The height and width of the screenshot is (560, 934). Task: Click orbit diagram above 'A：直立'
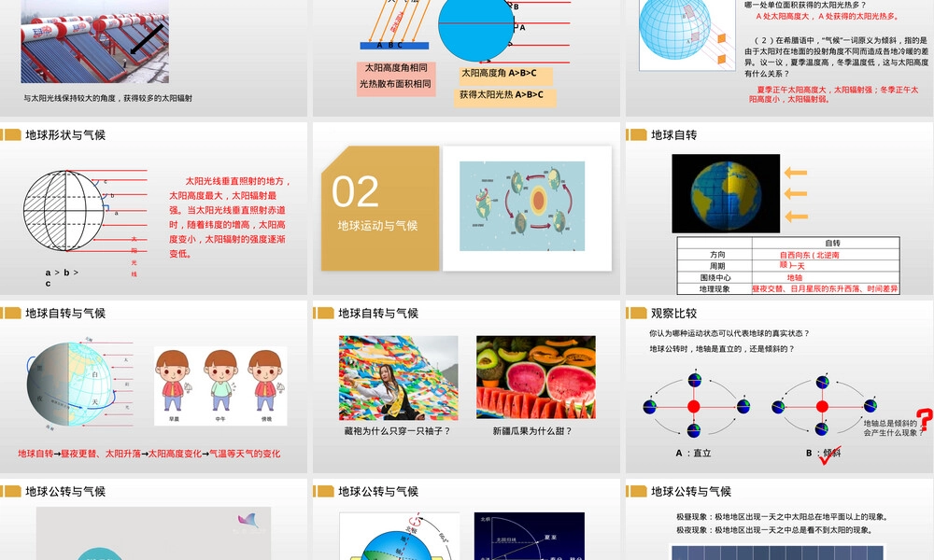tap(696, 406)
